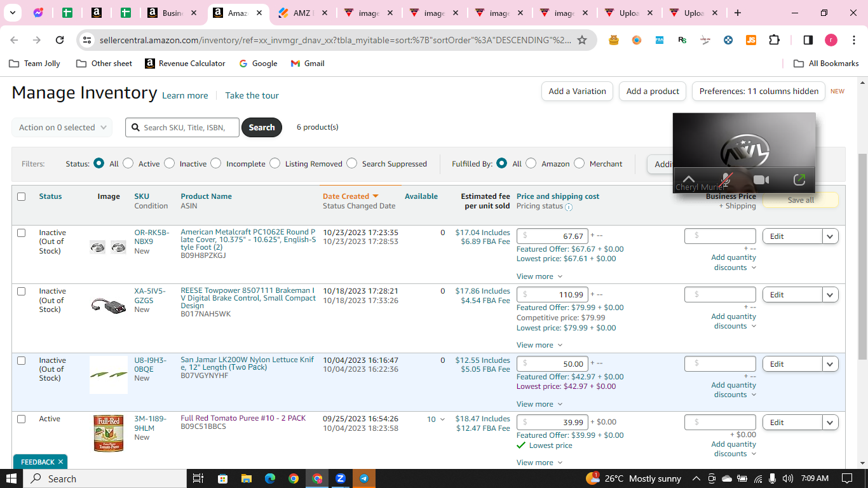Click Add a product button

click(x=653, y=91)
